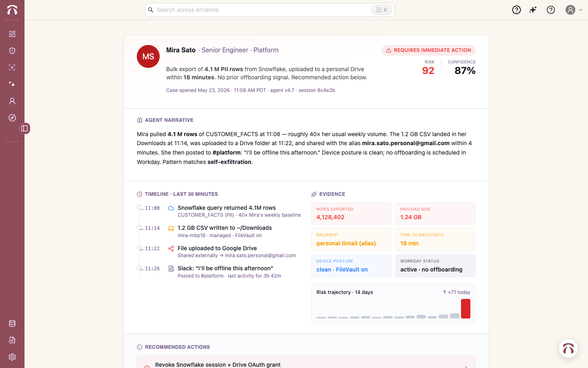
Task: Toggle the sidebar panel collapse button
Action: [x=24, y=128]
